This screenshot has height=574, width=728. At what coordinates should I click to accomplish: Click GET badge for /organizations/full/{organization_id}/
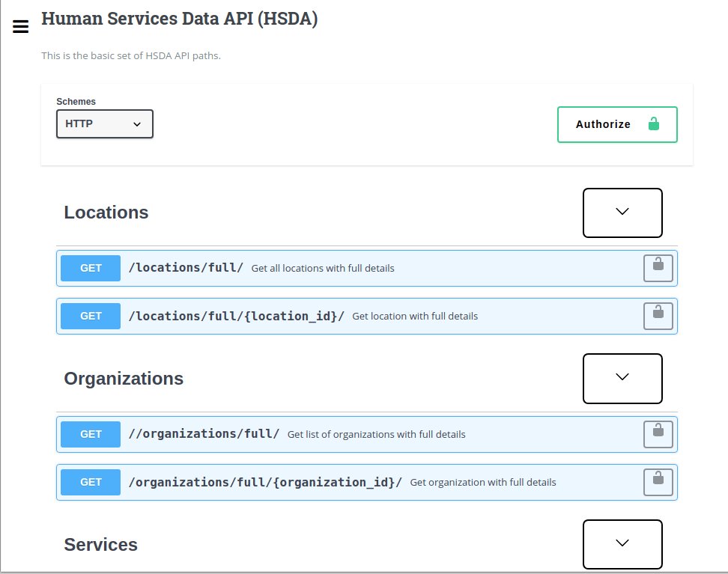(91, 482)
